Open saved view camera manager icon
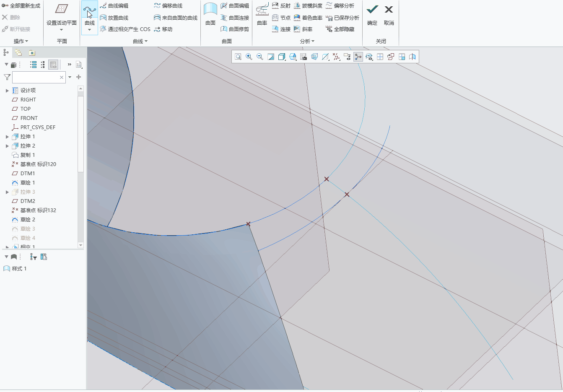The image size is (563, 392). 304,57
